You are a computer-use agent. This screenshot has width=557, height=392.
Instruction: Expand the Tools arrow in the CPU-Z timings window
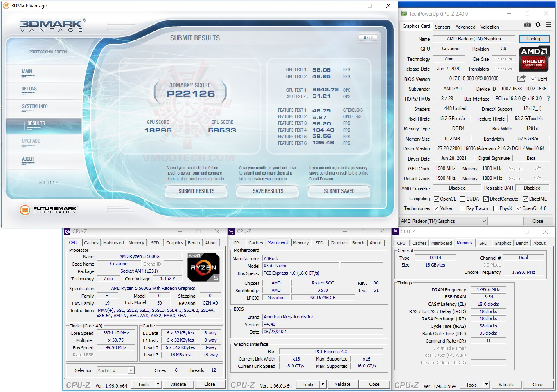[486, 385]
